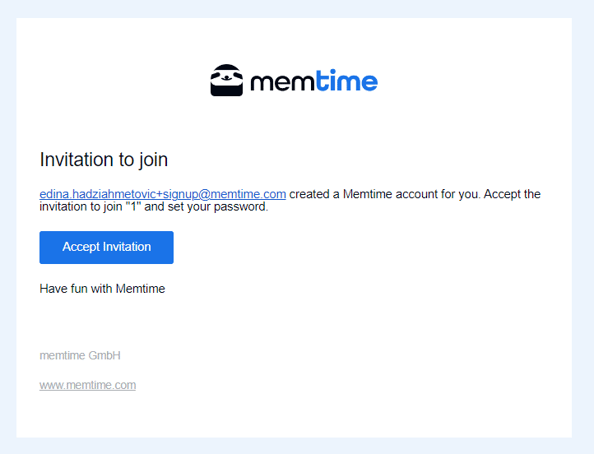Click the "set your password" sentence line

coord(154,207)
